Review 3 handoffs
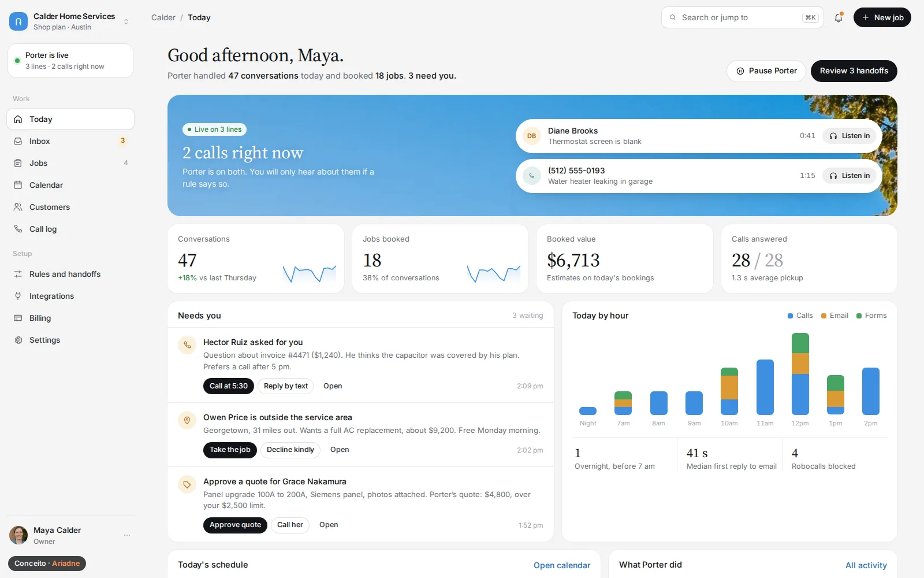 pos(854,71)
